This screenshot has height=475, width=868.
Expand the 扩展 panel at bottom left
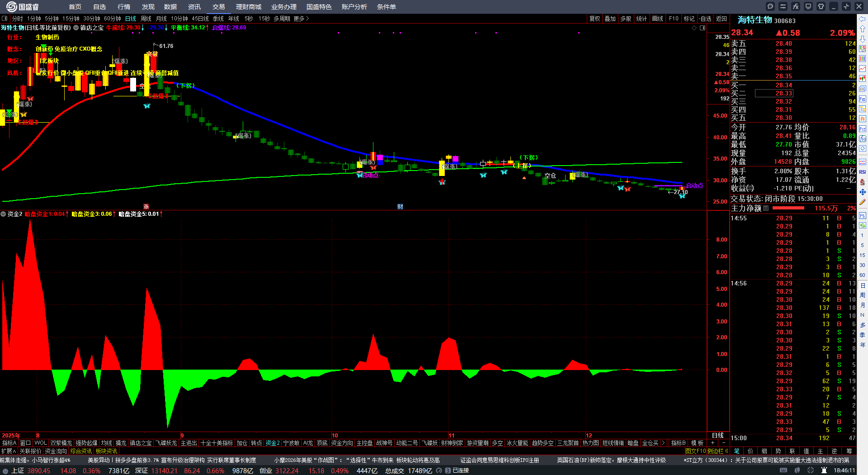(9, 451)
